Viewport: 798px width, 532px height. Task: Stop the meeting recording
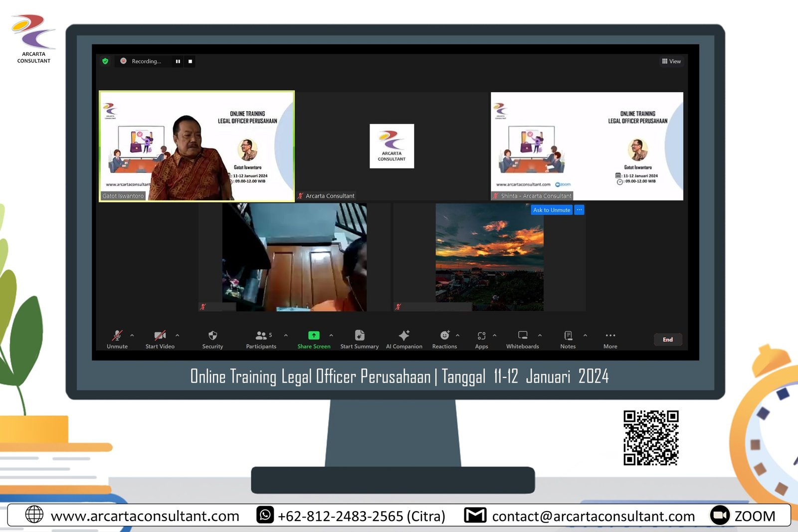click(190, 61)
